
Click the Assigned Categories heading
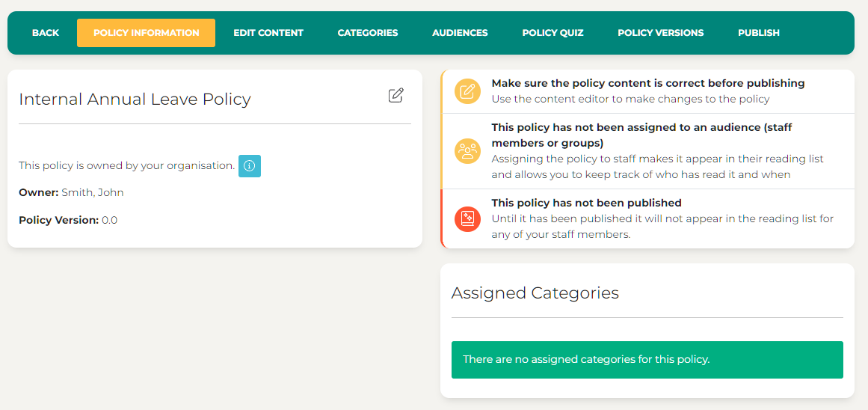click(535, 293)
